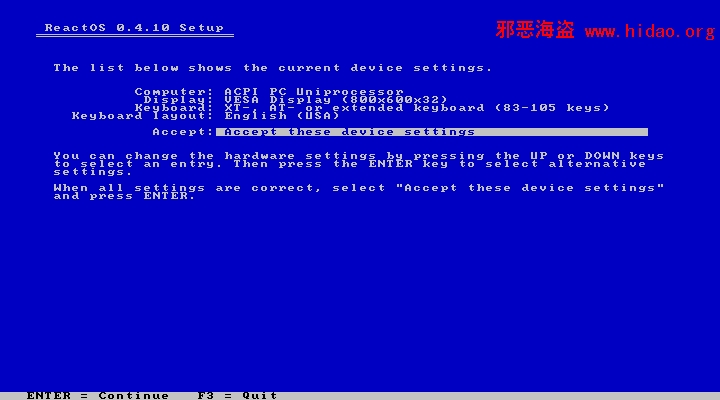This screenshot has height=400, width=720.
Task: Click the press ENTER instruction paragraph
Action: coord(359,192)
